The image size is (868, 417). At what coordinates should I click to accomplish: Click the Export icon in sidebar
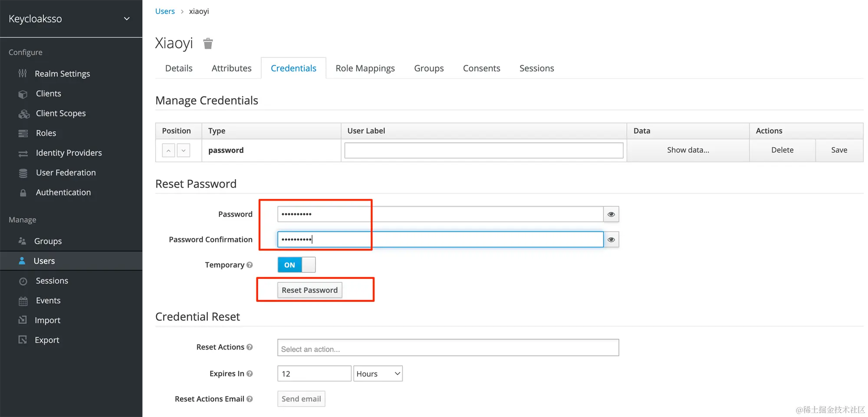tap(23, 340)
